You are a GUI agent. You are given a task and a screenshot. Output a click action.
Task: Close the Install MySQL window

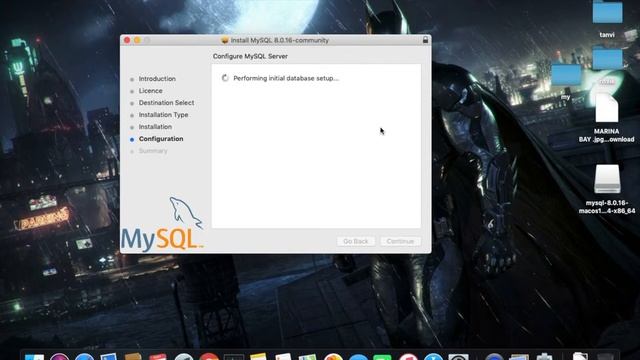[127, 40]
